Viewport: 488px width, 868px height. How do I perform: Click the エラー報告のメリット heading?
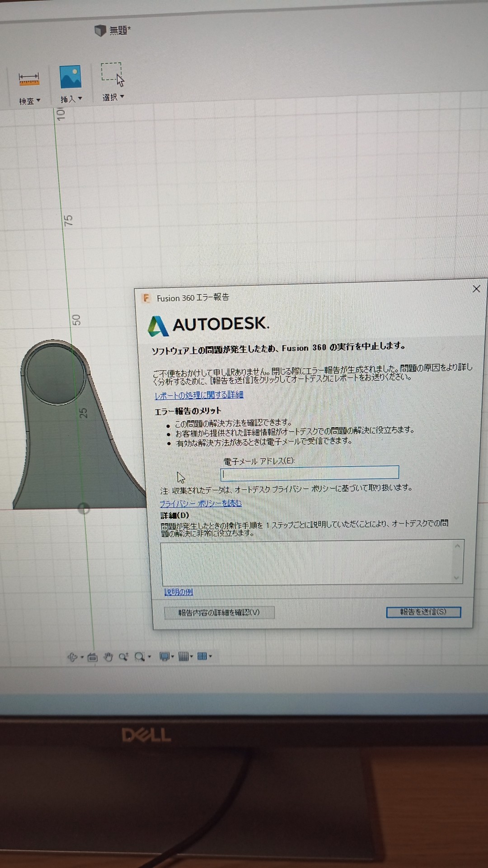(x=188, y=411)
